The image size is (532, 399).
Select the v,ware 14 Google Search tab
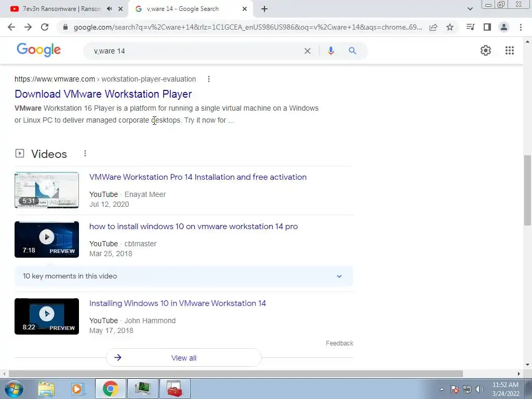pyautogui.click(x=183, y=9)
